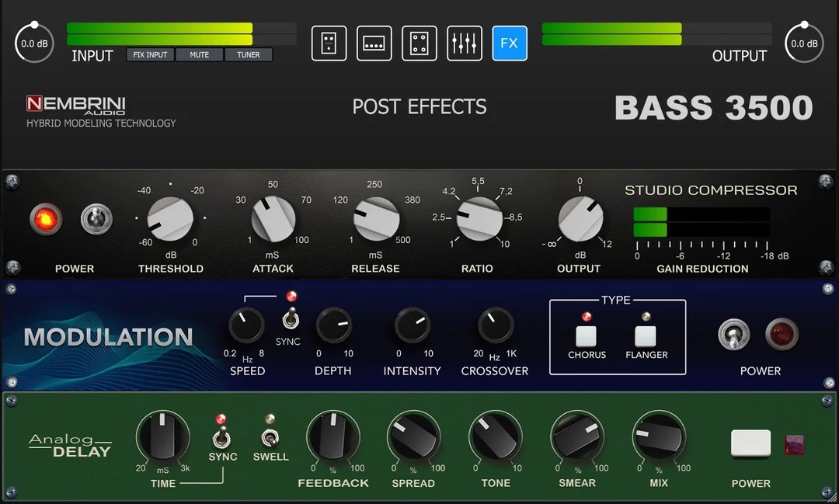The height and width of the screenshot is (504, 839).
Task: Click the compressor THRESHOLD knob
Action: tap(170, 219)
